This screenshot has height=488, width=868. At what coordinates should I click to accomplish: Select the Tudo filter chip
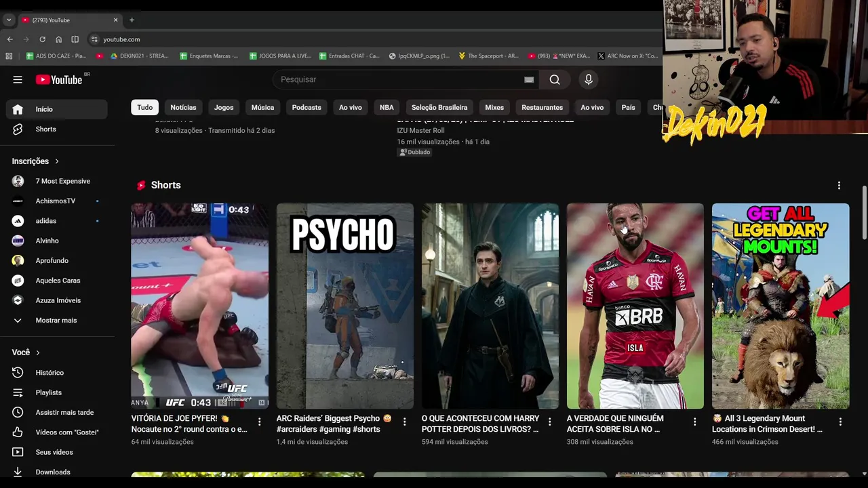point(145,107)
